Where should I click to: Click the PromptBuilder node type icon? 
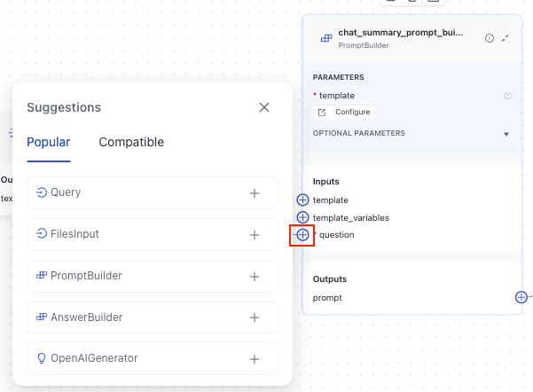coord(326,38)
